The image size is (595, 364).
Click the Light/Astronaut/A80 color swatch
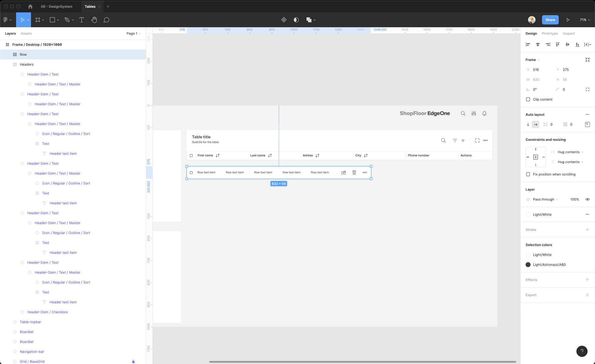(528, 265)
